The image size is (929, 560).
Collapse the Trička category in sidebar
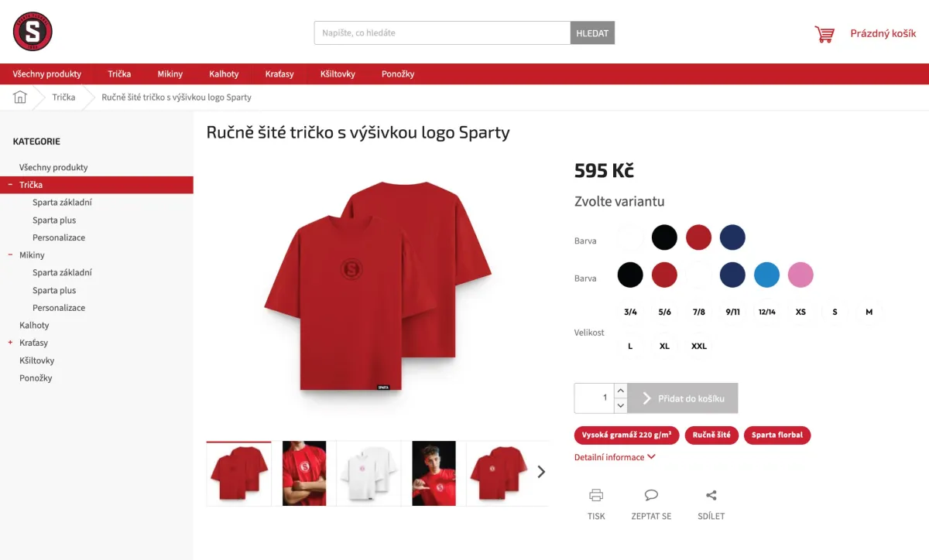coord(10,185)
